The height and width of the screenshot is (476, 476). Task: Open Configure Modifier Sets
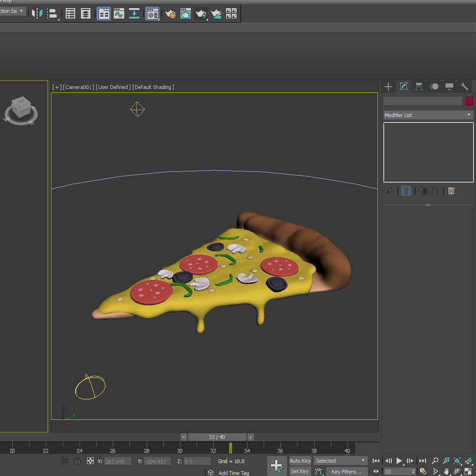pyautogui.click(x=451, y=191)
